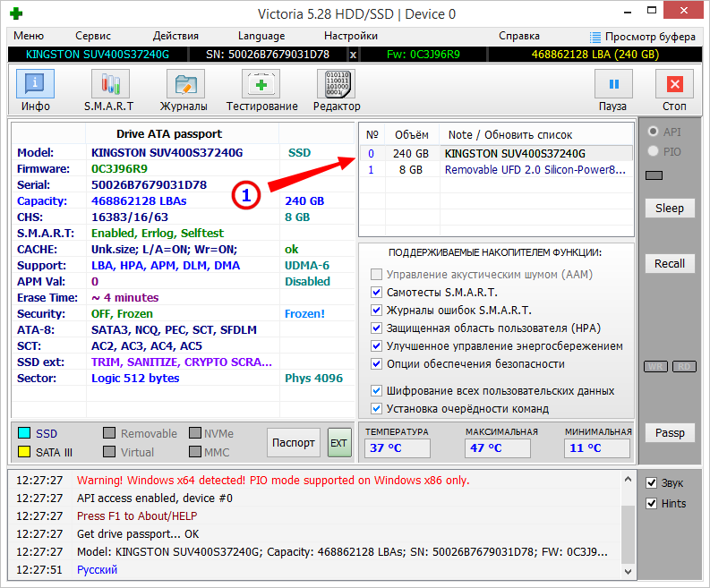The height and width of the screenshot is (588, 710).
Task: Toggle Установка очерёдности команд checkbox
Action: (x=376, y=409)
